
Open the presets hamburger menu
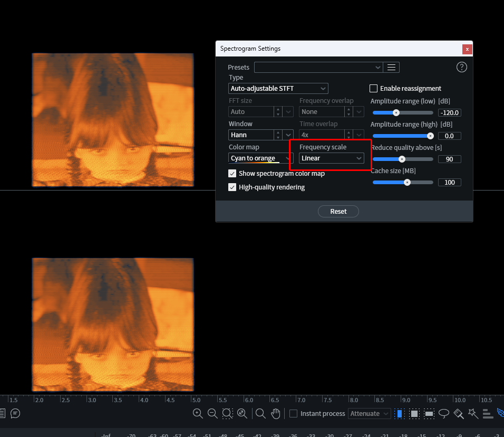pyautogui.click(x=391, y=67)
